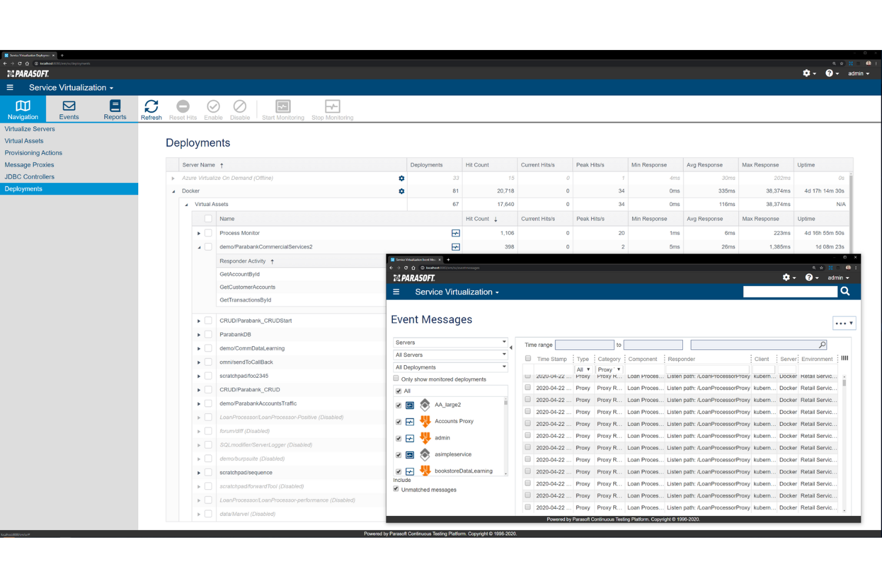Open Virtualize Servers from the sidebar

click(29, 129)
